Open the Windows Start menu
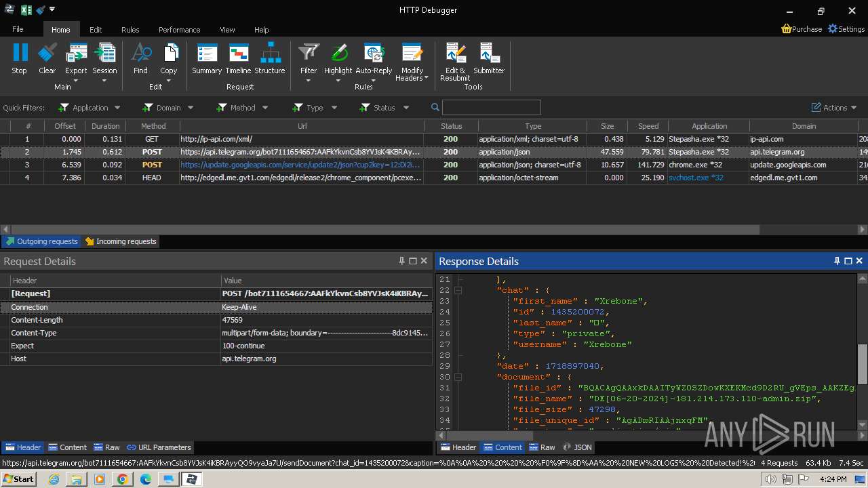The height and width of the screenshot is (488, 868). pos(18,479)
